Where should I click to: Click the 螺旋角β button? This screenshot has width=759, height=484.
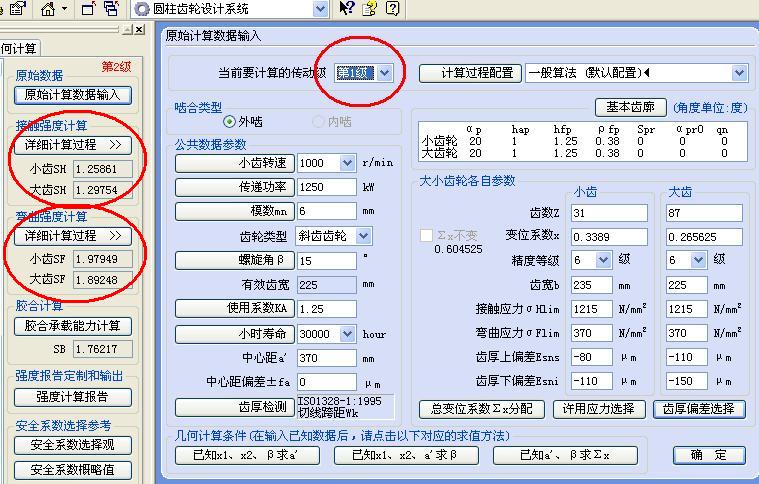[234, 260]
